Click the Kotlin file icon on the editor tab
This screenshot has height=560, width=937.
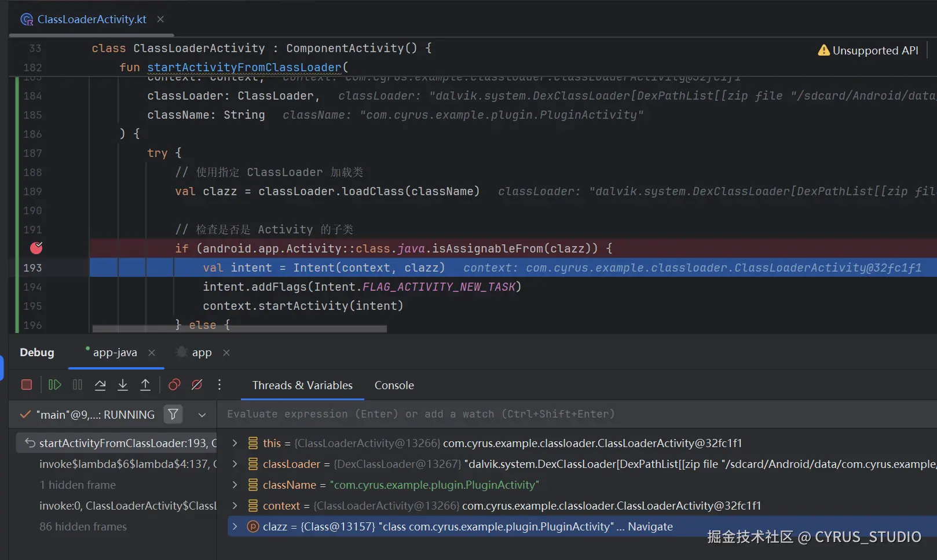[x=27, y=20]
